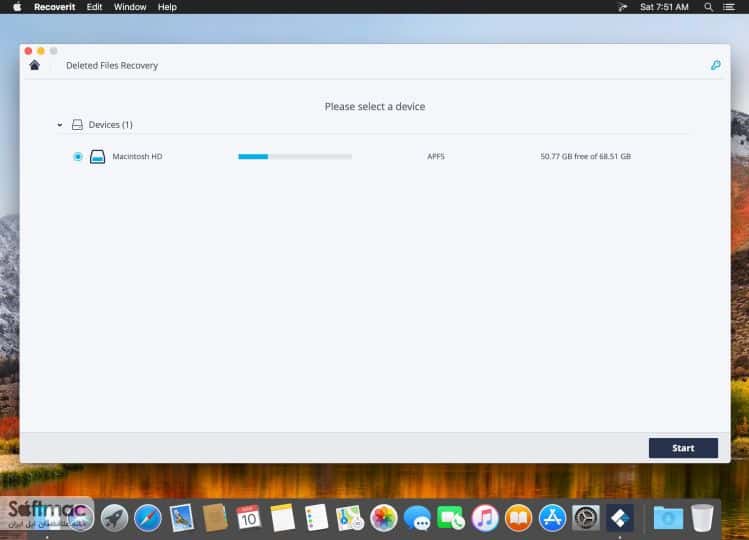
Task: Click the Macintosh HD storage usage bar
Action: point(295,156)
